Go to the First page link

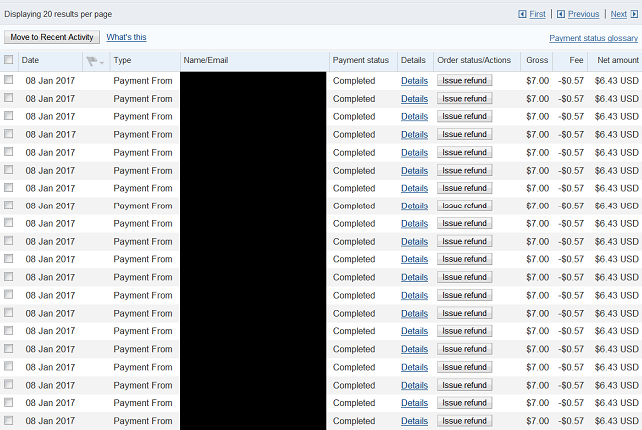tap(537, 14)
